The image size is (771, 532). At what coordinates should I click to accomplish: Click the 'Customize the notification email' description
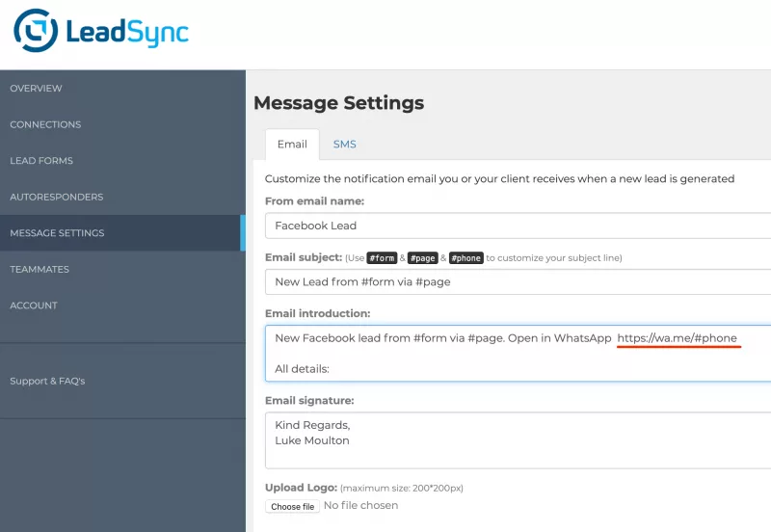point(499,179)
